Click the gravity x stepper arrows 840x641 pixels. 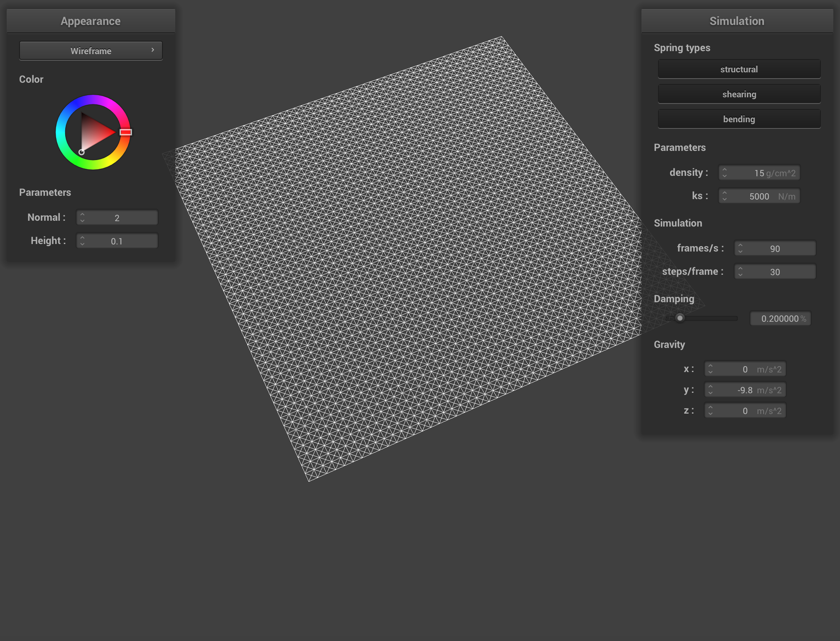[710, 369]
